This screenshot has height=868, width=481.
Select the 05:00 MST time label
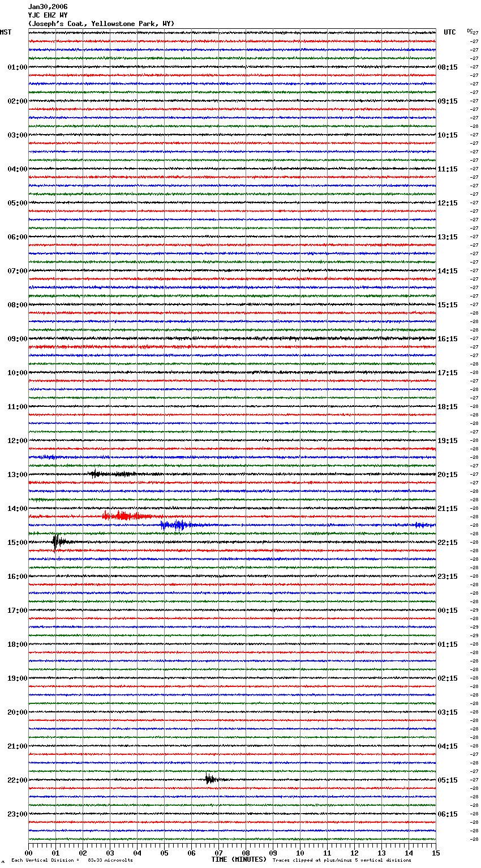(x=18, y=203)
